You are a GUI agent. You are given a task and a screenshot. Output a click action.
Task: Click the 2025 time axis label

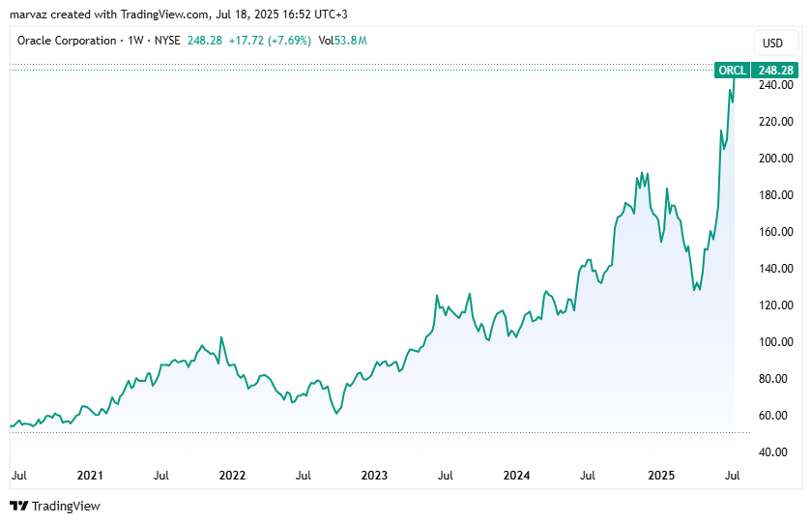[x=661, y=476]
